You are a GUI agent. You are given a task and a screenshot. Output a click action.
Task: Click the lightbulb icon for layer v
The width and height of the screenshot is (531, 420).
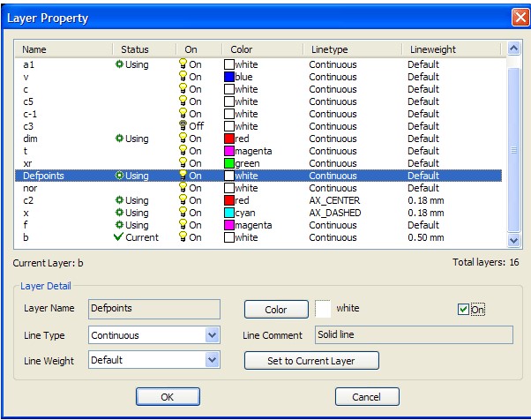tap(183, 77)
